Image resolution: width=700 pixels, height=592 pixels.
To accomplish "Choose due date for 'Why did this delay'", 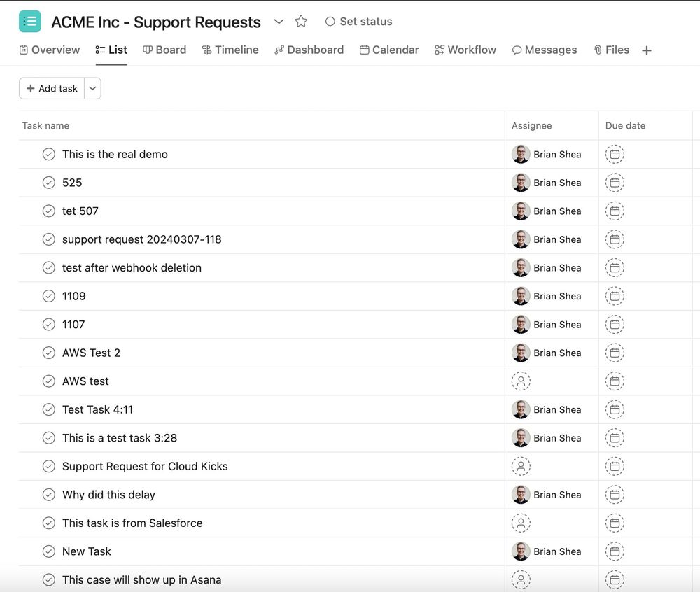I will click(x=615, y=495).
